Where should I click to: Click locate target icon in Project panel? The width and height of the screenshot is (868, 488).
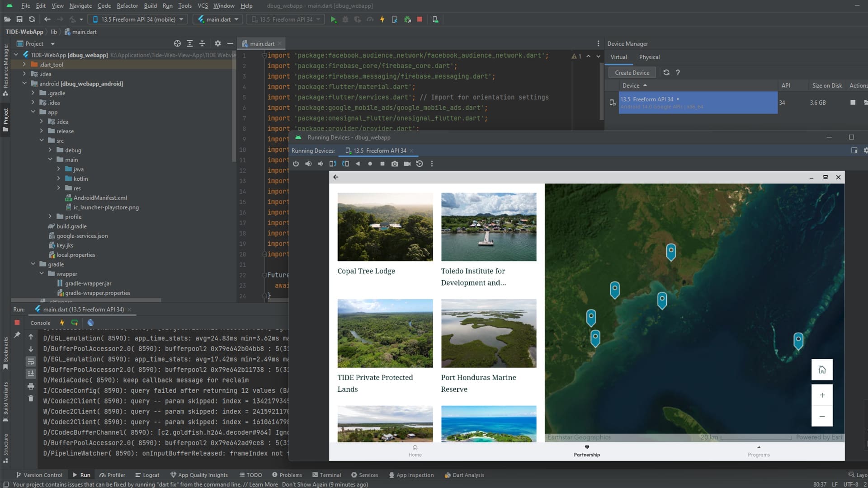pos(177,43)
